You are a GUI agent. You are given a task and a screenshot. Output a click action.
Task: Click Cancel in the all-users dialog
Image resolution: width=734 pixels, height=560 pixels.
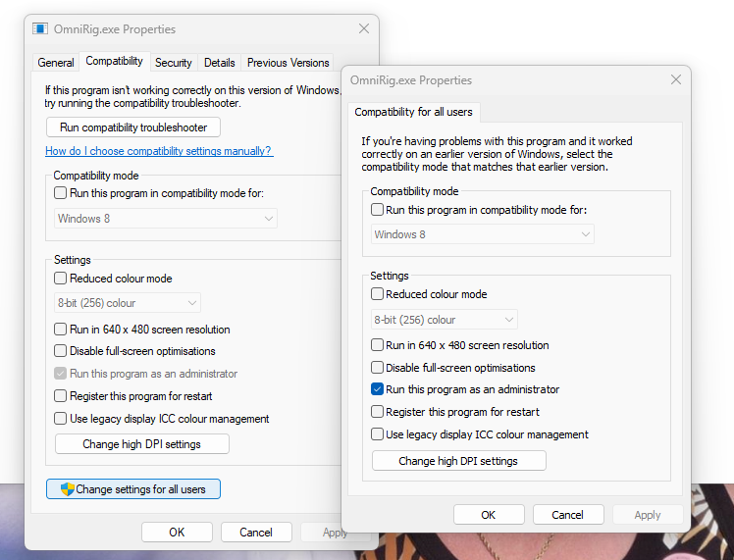click(568, 515)
